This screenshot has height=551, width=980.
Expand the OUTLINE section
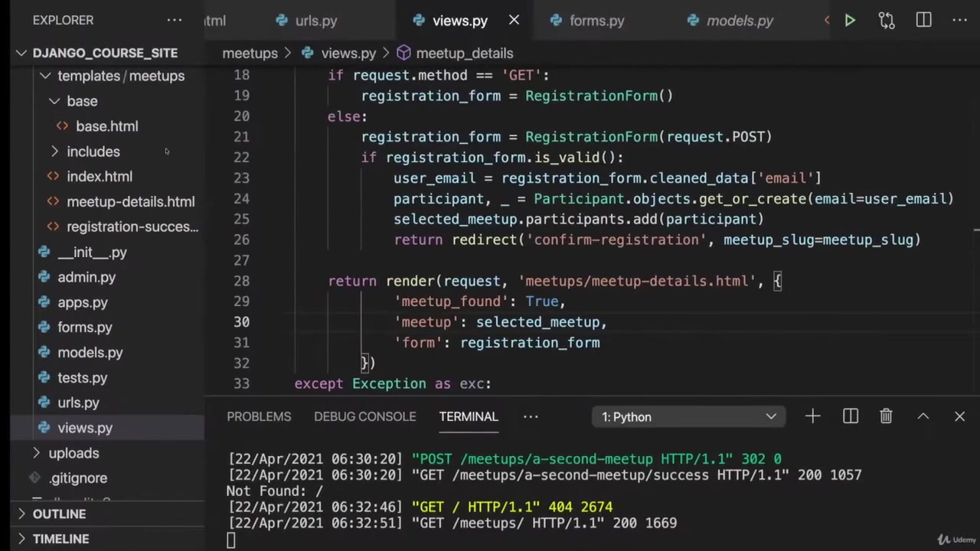(x=59, y=514)
